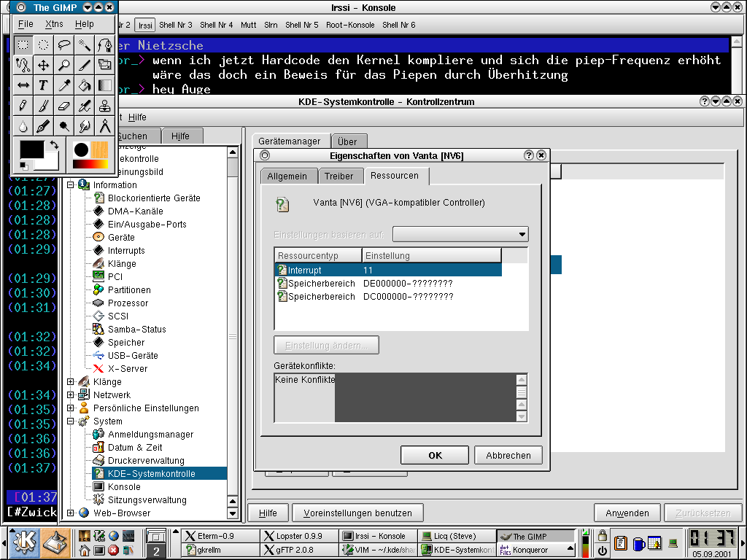Open the Samba-Status tree entry
747x560 pixels.
coord(136,329)
